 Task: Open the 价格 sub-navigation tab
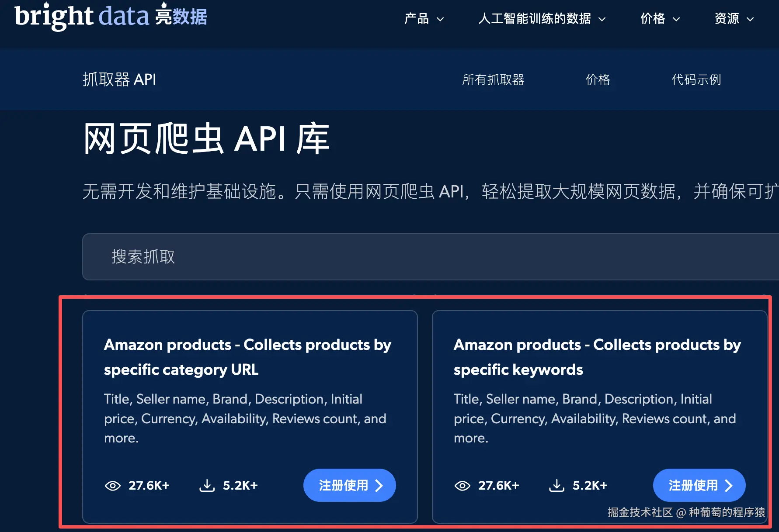pos(598,79)
